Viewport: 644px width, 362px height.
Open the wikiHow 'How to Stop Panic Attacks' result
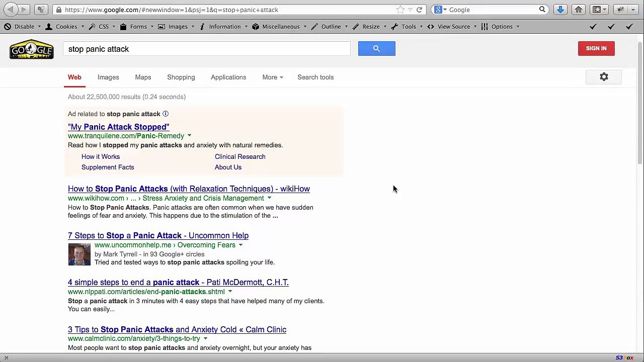click(189, 189)
